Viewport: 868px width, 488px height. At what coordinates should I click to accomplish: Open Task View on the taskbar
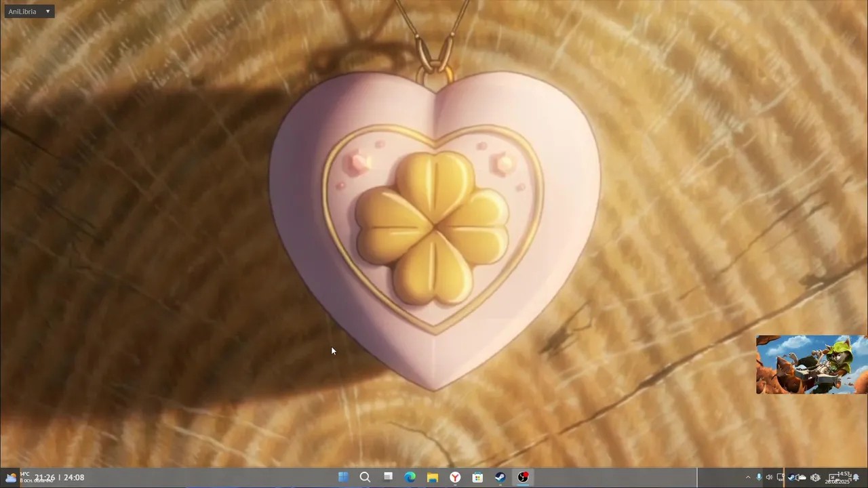388,477
